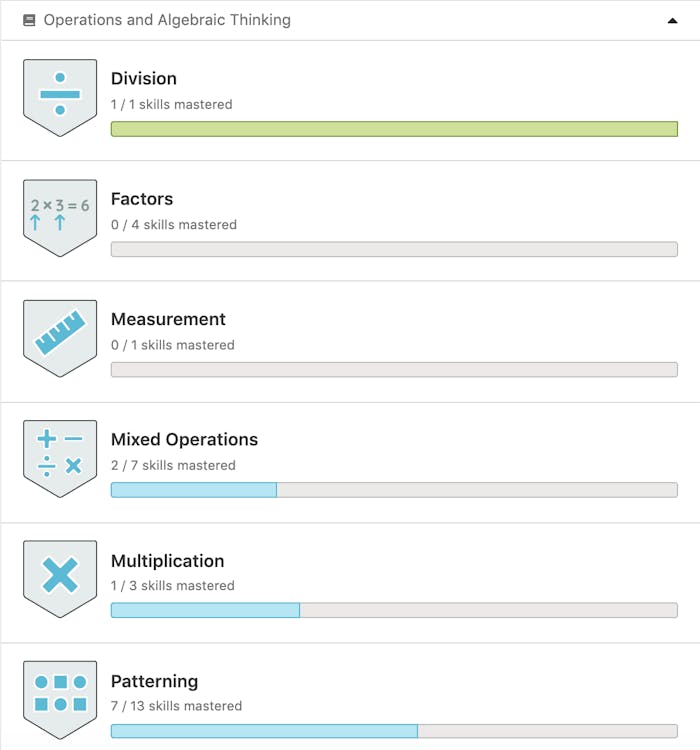Click the Multiplication progress bar

point(394,610)
